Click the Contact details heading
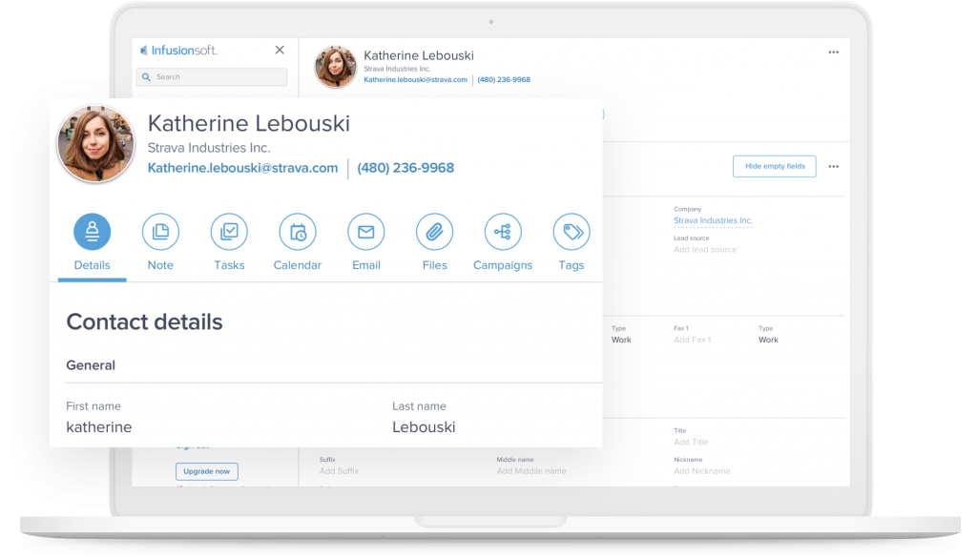Viewport: 977px width, 560px height. click(145, 322)
